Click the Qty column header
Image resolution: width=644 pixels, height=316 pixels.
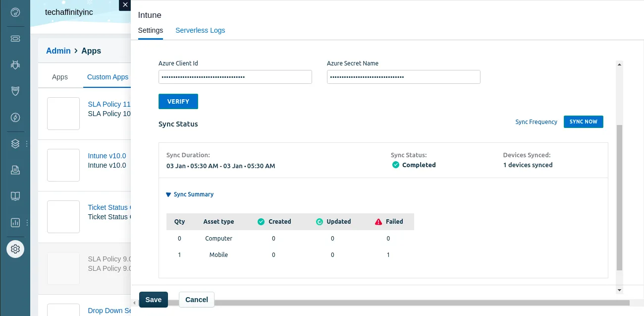click(179, 222)
